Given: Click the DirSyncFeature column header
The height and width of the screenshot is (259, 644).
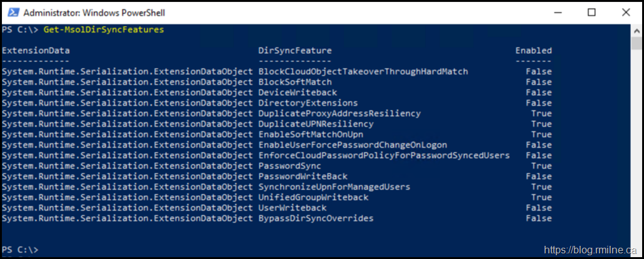Looking at the screenshot, I should 295,51.
